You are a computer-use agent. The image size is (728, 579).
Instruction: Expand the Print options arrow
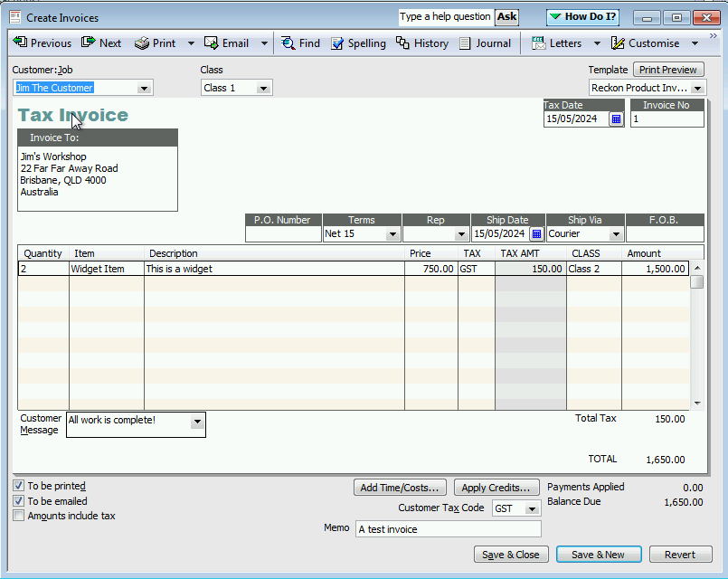coord(191,43)
